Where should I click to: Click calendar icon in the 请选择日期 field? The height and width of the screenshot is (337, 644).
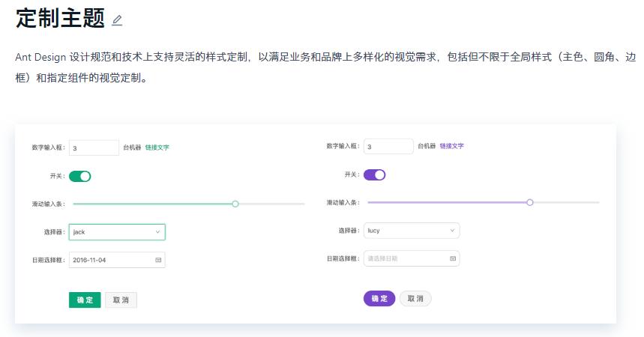(453, 258)
